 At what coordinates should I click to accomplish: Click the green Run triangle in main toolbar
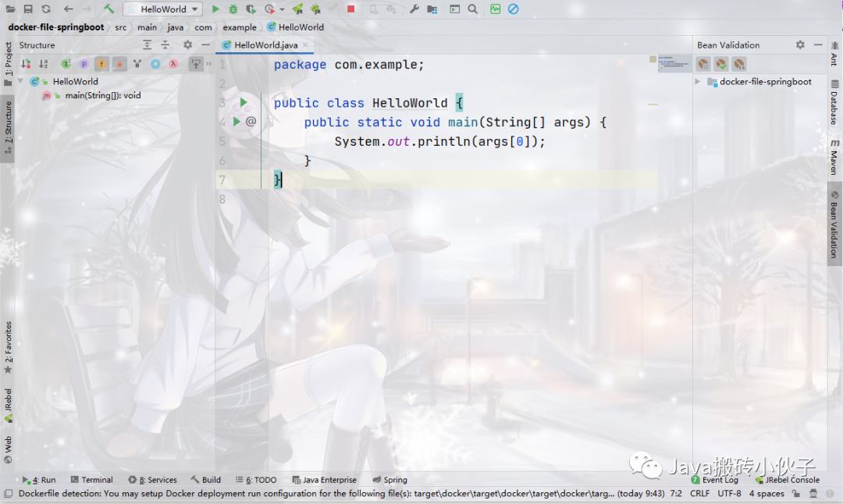(215, 9)
